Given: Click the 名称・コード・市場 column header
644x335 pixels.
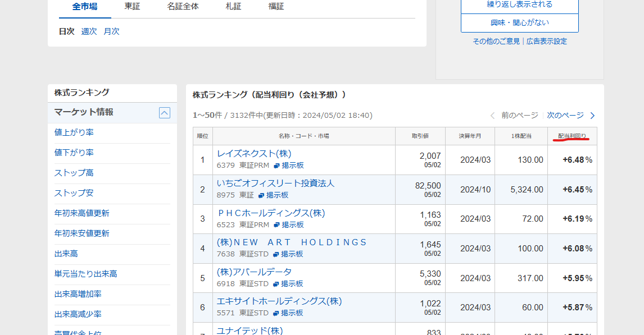Looking at the screenshot, I should point(304,136).
